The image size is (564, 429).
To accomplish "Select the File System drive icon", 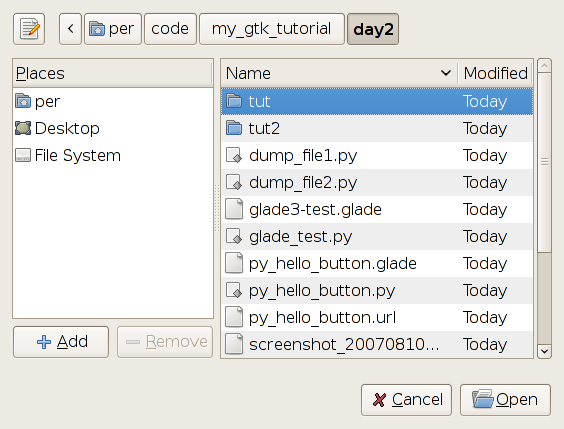I will coord(23,155).
